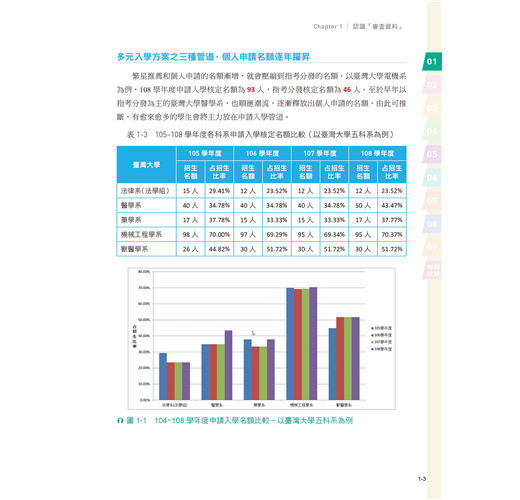Select the 獸醫學系 row label in table
520x500 pixels.
134,249
